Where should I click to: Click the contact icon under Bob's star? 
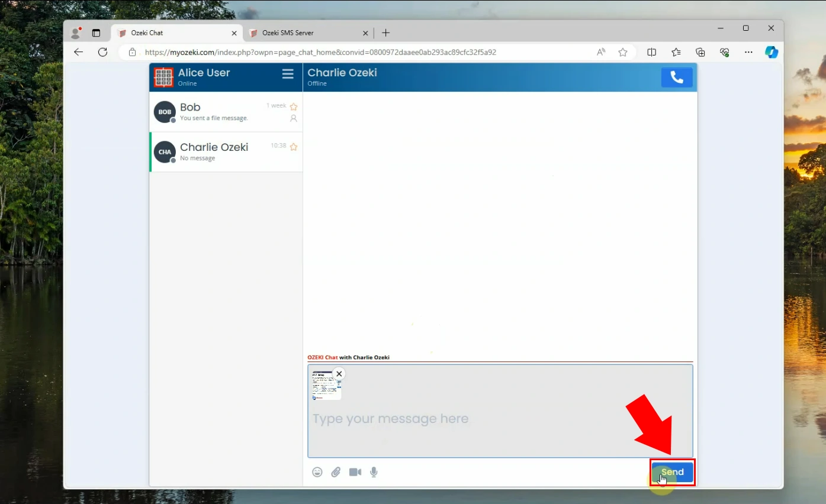click(x=293, y=118)
